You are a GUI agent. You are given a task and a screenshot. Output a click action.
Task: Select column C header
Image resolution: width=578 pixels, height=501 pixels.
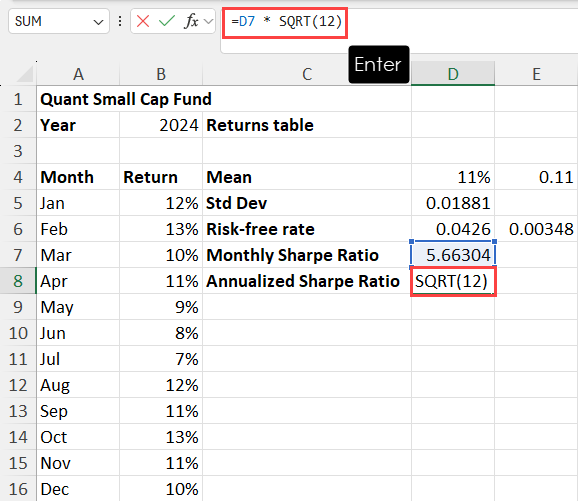pos(307,74)
